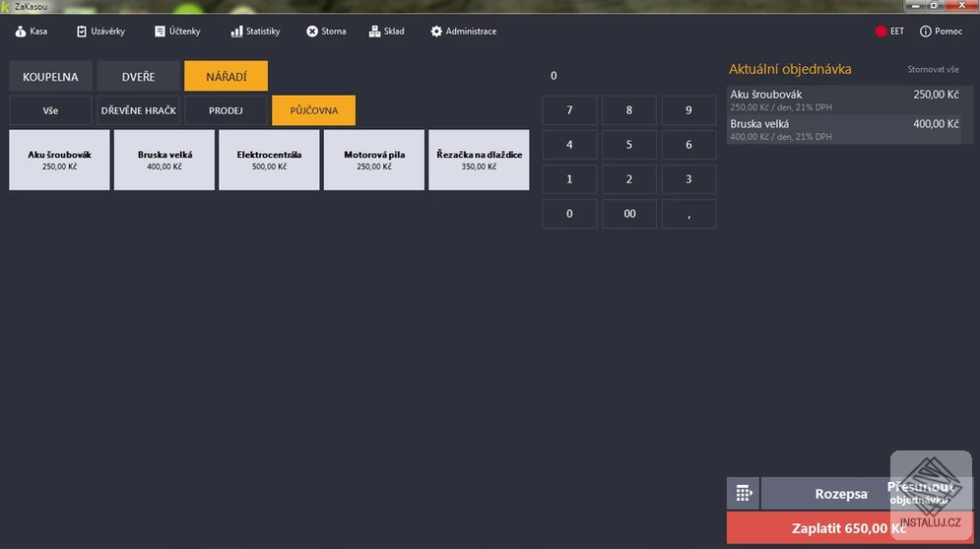
Task: Add Řezačka na dlaždice product tile
Action: click(479, 160)
